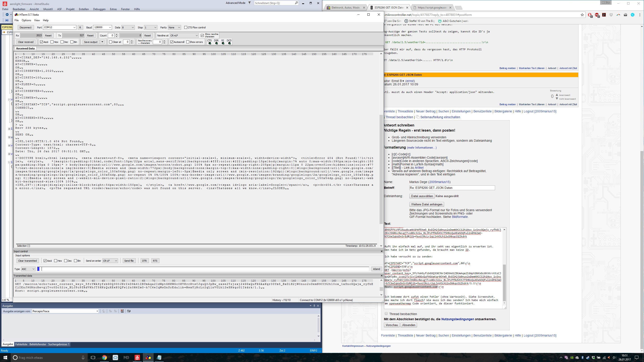Increment the Count stepper up arrow
Screen dimensions: 644x362
point(117,34)
